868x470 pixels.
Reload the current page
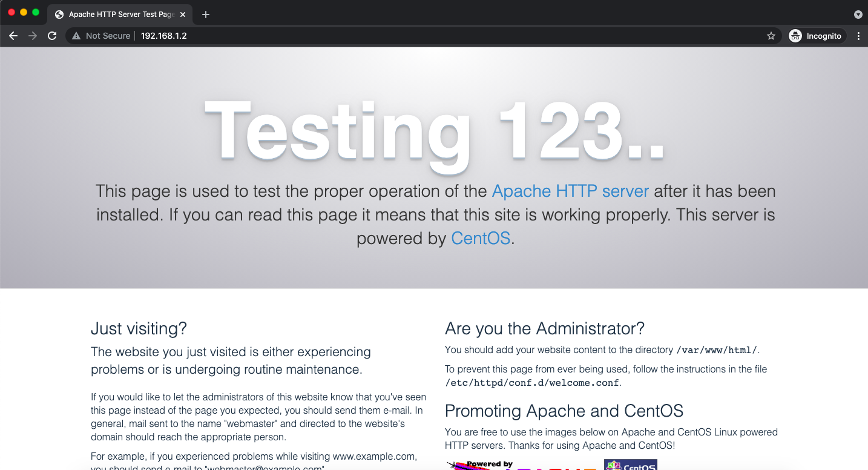pyautogui.click(x=52, y=36)
